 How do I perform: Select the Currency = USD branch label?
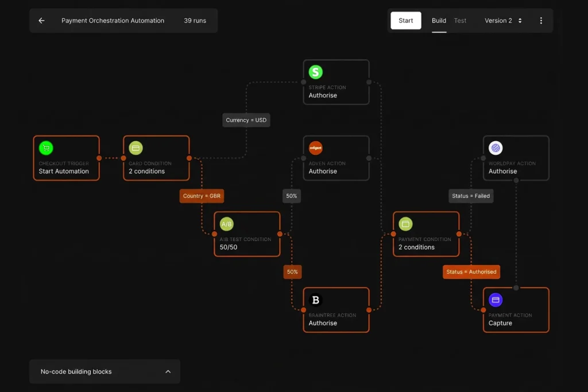[246, 120]
